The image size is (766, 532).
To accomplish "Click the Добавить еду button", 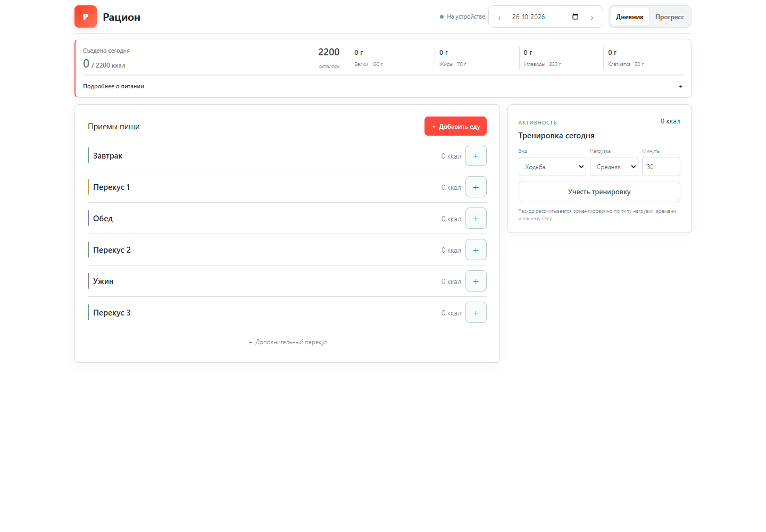I will [x=455, y=126].
